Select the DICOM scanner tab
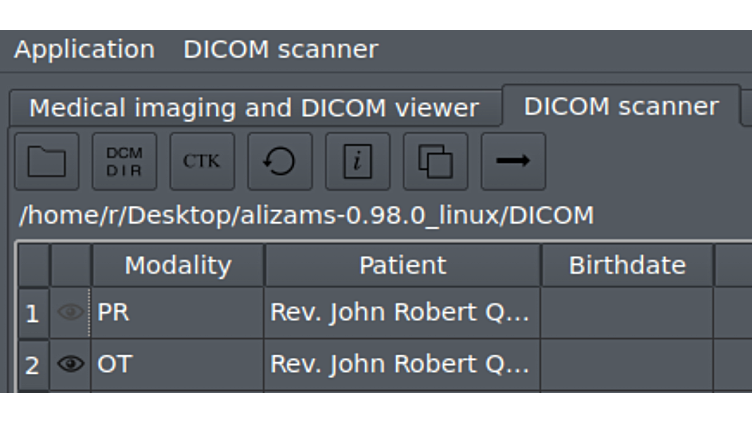752x423 pixels. click(621, 106)
